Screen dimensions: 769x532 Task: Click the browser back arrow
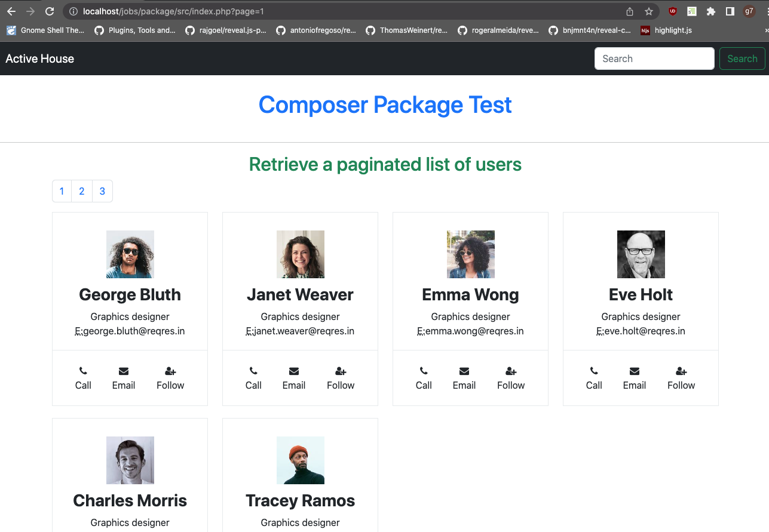point(11,11)
